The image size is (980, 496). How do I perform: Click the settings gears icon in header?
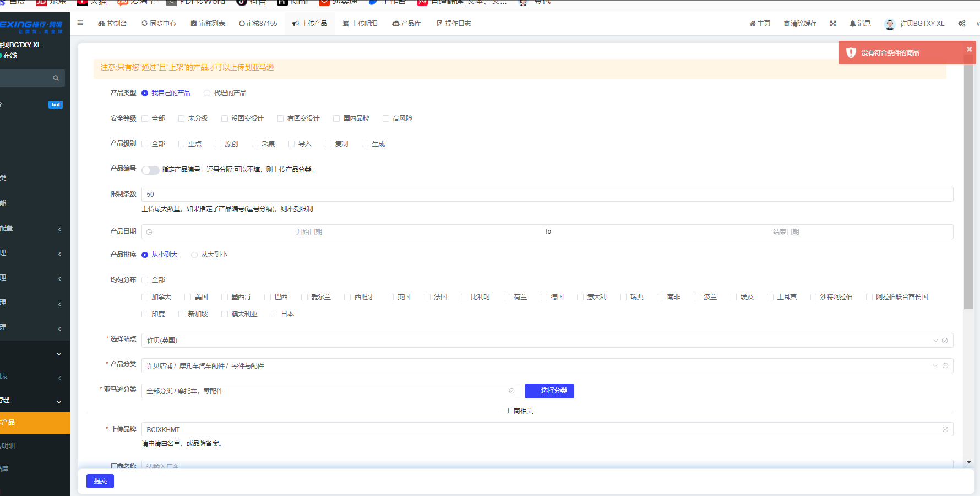961,24
